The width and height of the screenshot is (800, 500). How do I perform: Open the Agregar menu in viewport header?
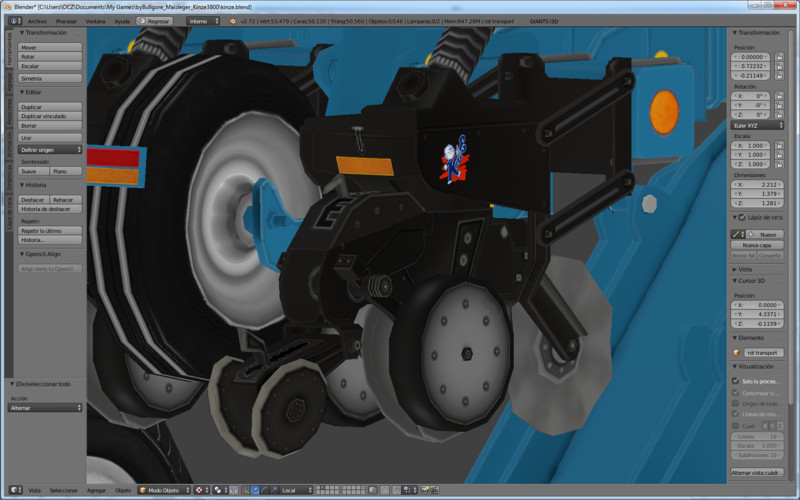[x=96, y=490]
